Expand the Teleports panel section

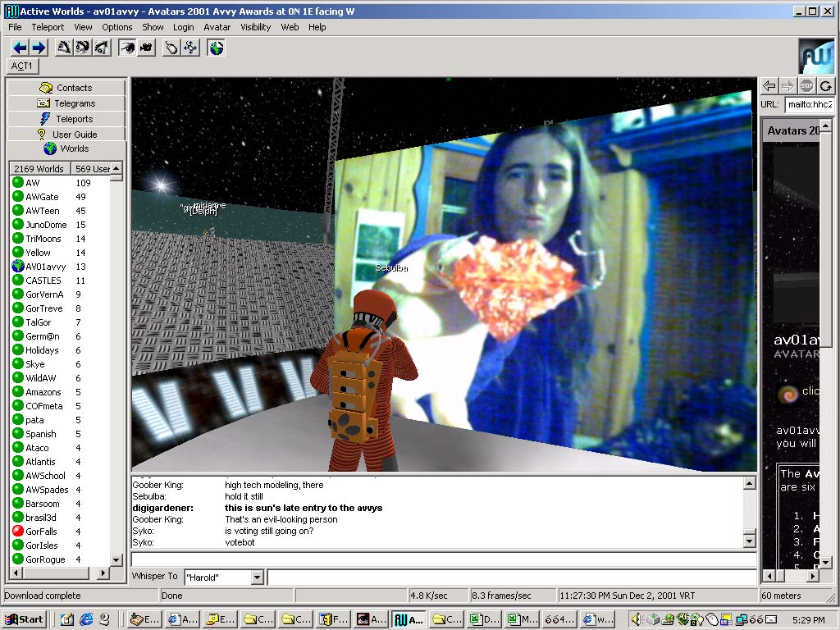coord(66,119)
